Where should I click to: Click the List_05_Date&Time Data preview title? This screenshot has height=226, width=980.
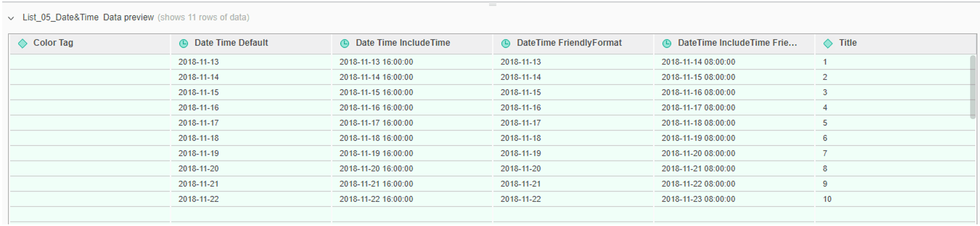coord(88,17)
